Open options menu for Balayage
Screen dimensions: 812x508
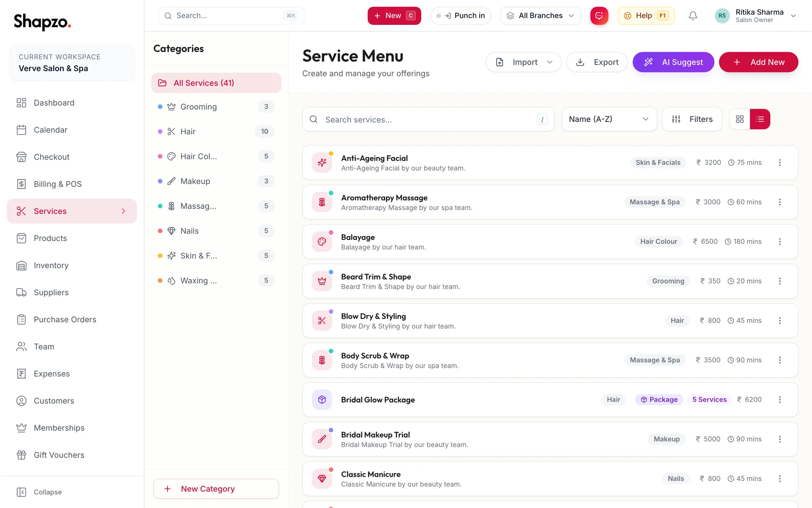[780, 242]
